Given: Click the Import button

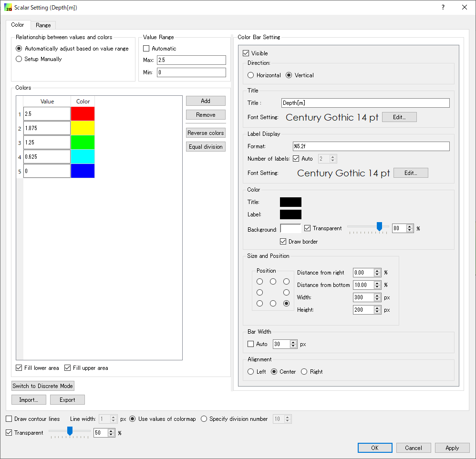Looking at the screenshot, I should 29,400.
